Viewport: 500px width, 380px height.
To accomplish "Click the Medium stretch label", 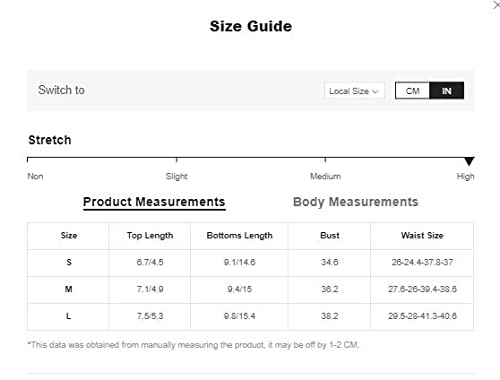I will pyautogui.click(x=325, y=176).
